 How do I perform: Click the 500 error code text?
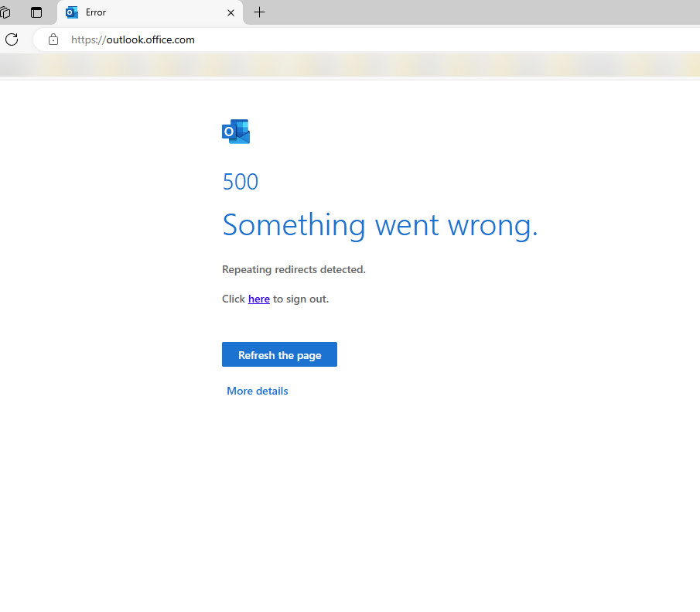click(x=240, y=182)
